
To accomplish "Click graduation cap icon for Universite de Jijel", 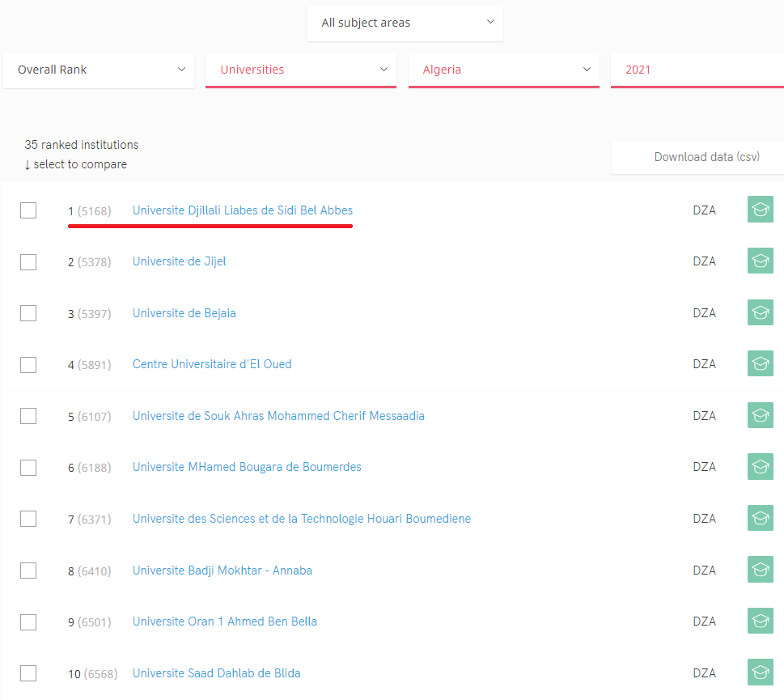I will (x=760, y=261).
